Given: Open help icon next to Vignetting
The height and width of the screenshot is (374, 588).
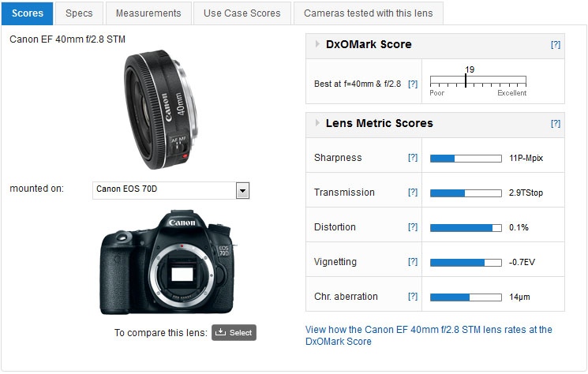Looking at the screenshot, I should click(x=413, y=262).
